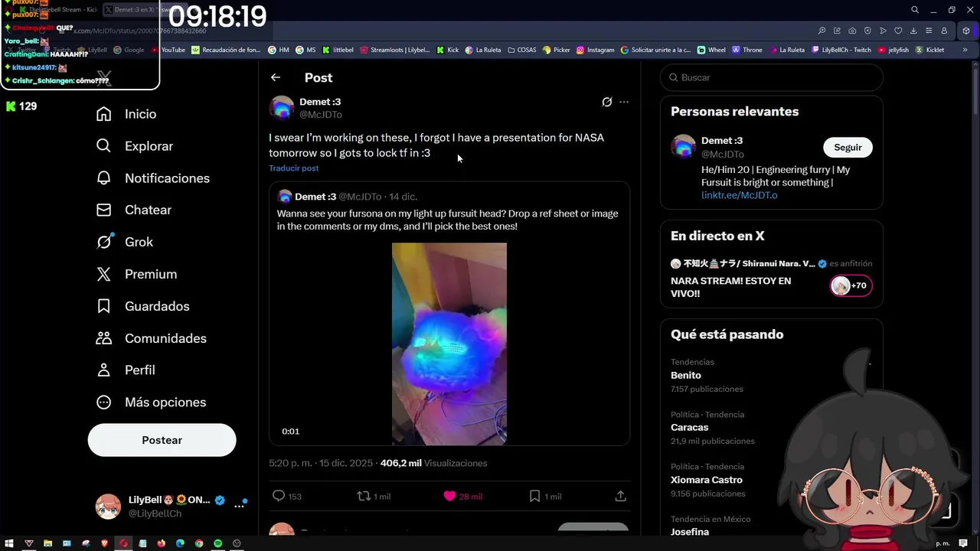Image resolution: width=980 pixels, height=551 pixels.
Task: Open the YouTube bookmark
Action: pyautogui.click(x=168, y=50)
